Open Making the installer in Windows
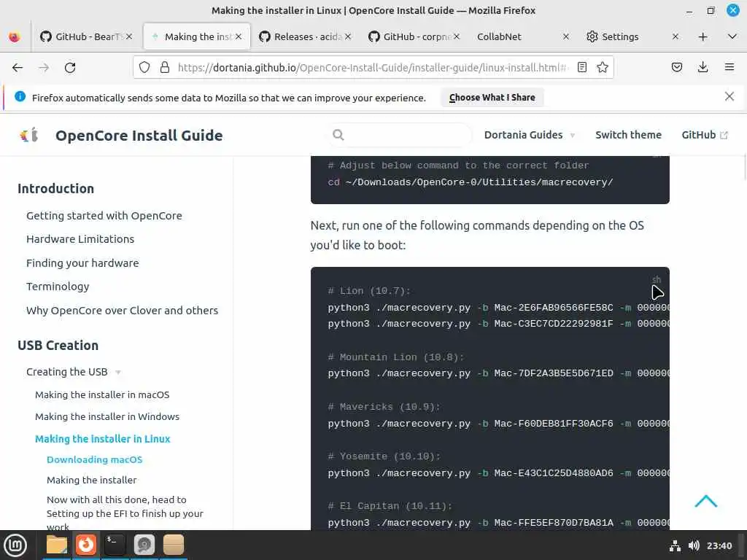 pos(107,416)
